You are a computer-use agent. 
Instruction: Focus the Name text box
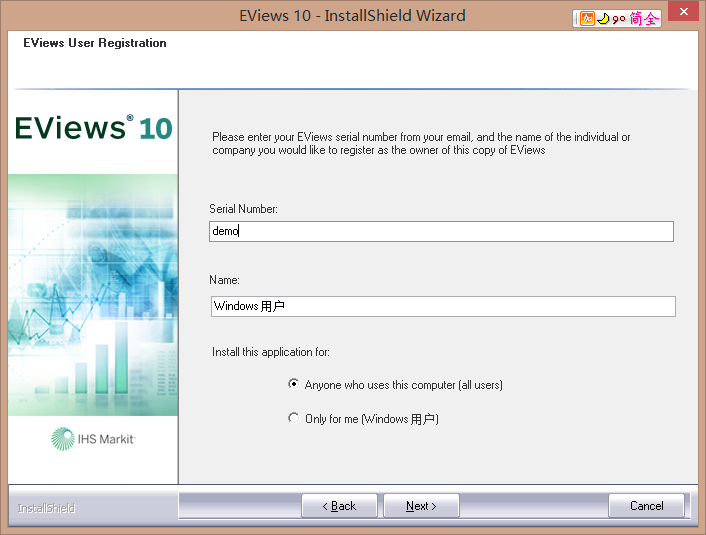[441, 306]
